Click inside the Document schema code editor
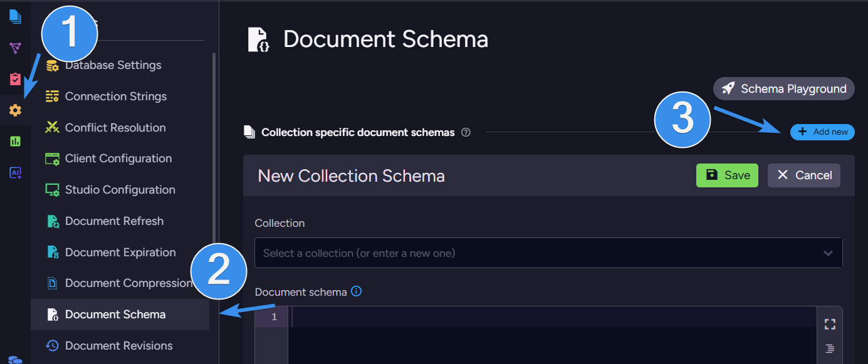The width and height of the screenshot is (868, 364). tap(552, 338)
